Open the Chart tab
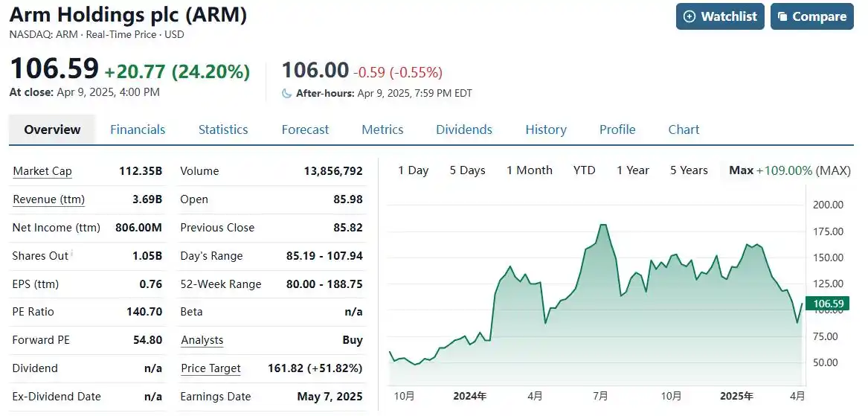868x416 pixels. tap(684, 129)
